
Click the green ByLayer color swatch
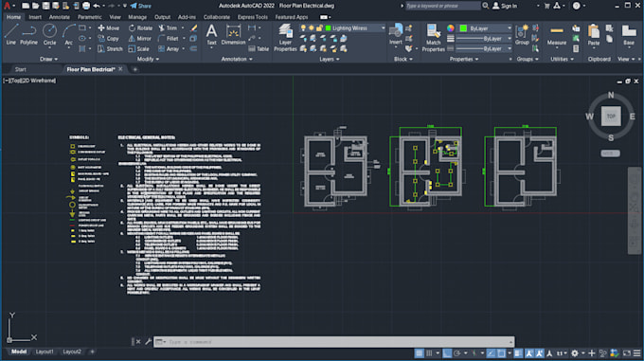(x=463, y=28)
